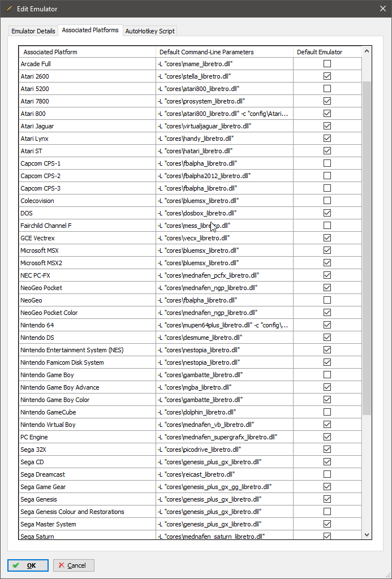Edit the dosbox_libretro.dll parameters cell

pos(225,213)
